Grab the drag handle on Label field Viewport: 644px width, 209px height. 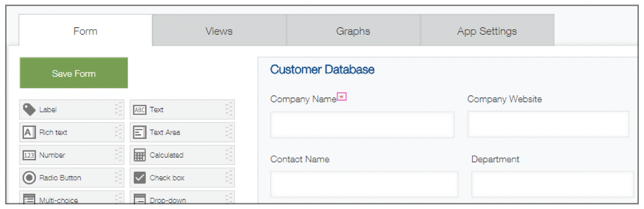118,110
